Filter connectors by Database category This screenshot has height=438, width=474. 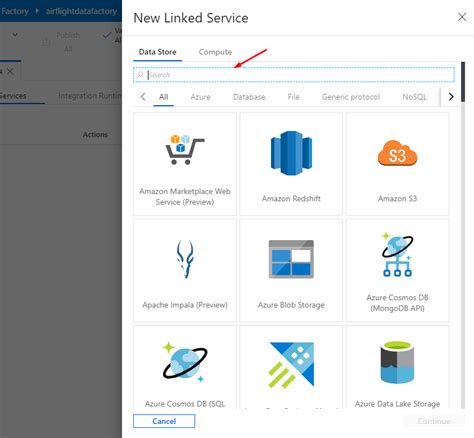(249, 97)
